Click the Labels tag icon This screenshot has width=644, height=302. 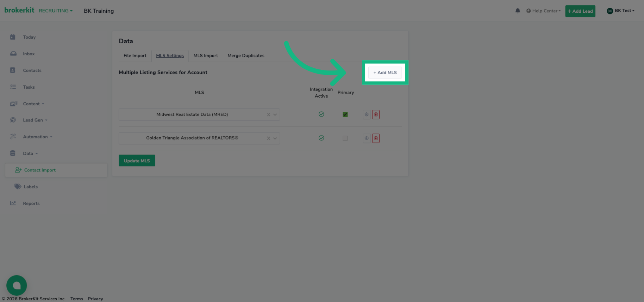coord(18,186)
